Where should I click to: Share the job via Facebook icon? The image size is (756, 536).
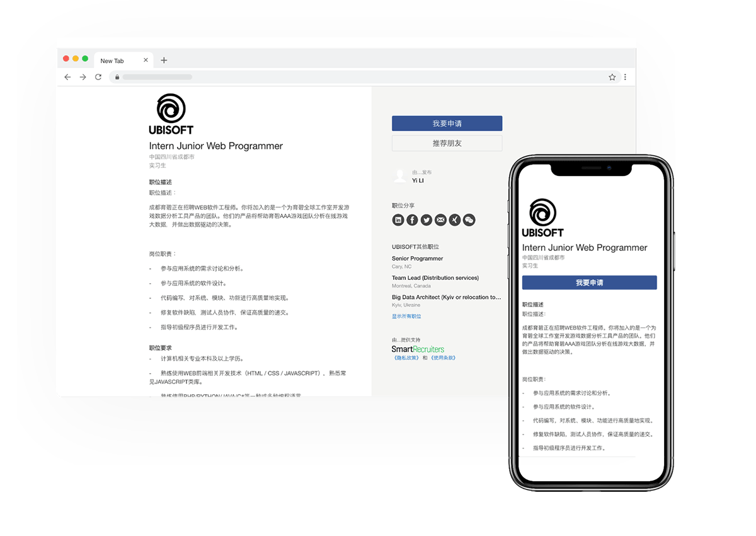click(412, 219)
